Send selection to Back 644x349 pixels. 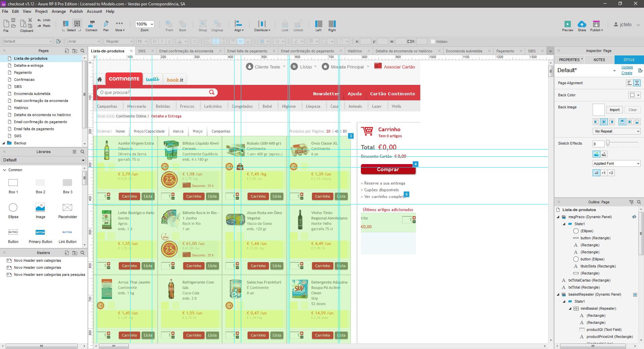182,26
